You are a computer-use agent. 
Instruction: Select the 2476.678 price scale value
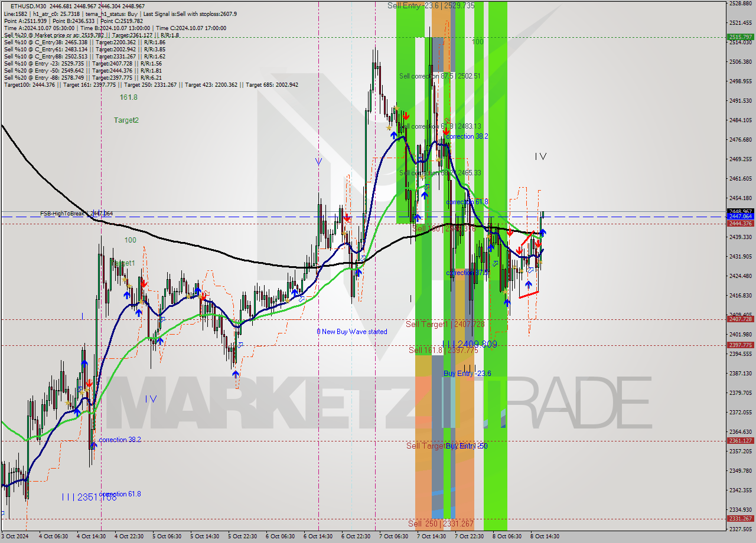(x=741, y=139)
